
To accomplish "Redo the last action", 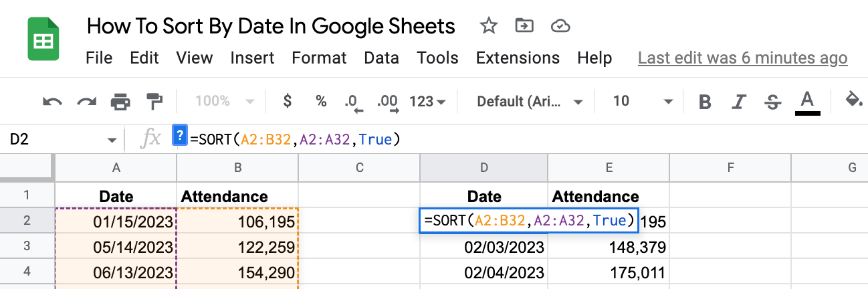I will tap(86, 102).
